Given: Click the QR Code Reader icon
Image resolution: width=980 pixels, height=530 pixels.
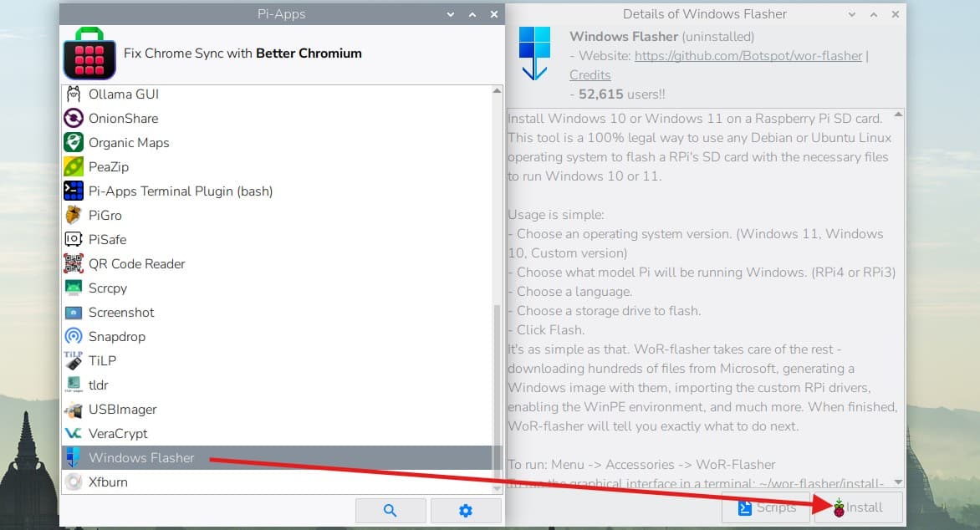Looking at the screenshot, I should pos(74,263).
